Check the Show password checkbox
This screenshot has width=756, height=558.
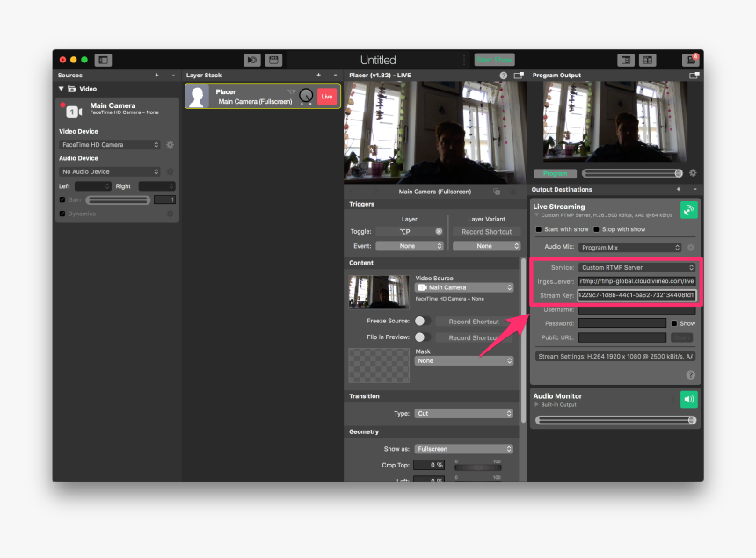coord(674,323)
